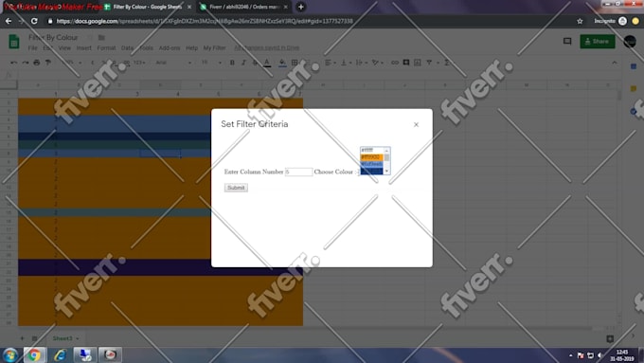Open the My Filter custom menu
The width and height of the screenshot is (644, 363).
pyautogui.click(x=214, y=48)
